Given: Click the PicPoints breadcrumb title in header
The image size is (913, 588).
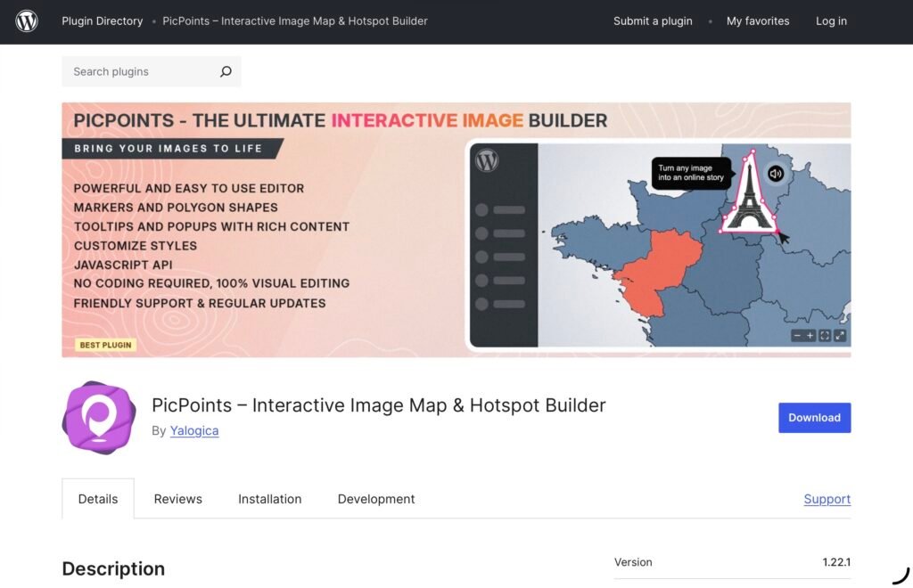Looking at the screenshot, I should 294,21.
